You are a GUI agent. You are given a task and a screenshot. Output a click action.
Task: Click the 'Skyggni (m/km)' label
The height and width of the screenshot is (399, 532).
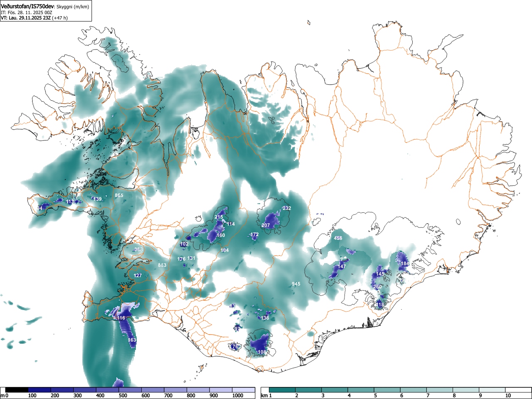tap(73, 7)
